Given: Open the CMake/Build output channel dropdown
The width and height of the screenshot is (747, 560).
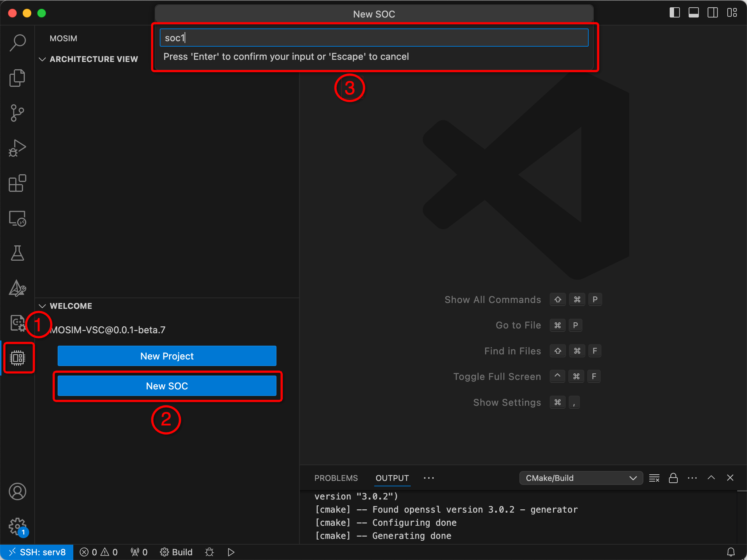Looking at the screenshot, I should pyautogui.click(x=581, y=478).
